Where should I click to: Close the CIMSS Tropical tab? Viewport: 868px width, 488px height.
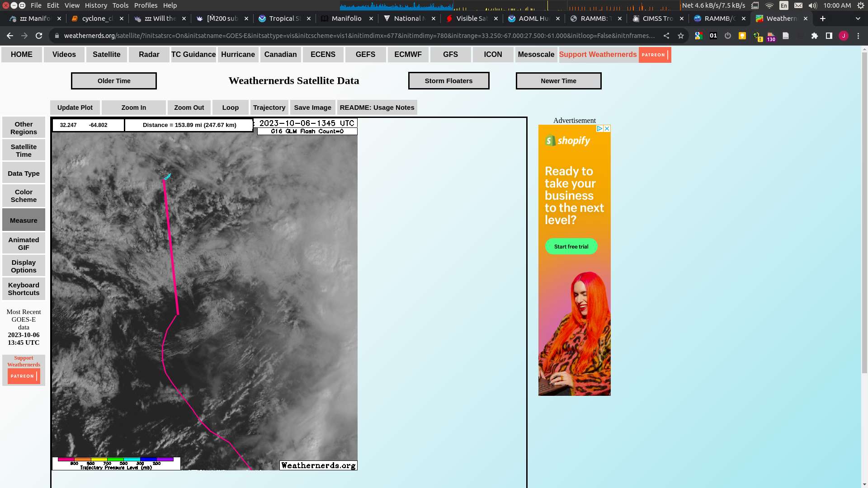pyautogui.click(x=682, y=19)
